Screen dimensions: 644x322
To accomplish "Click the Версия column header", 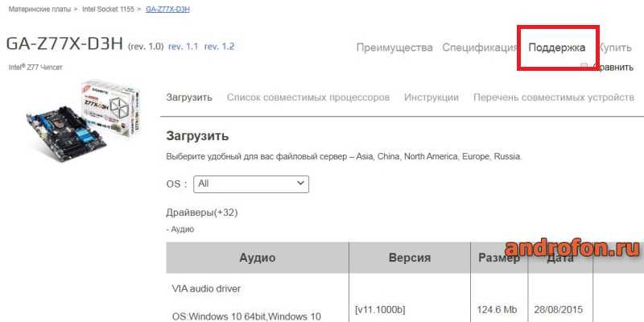I will tap(410, 258).
